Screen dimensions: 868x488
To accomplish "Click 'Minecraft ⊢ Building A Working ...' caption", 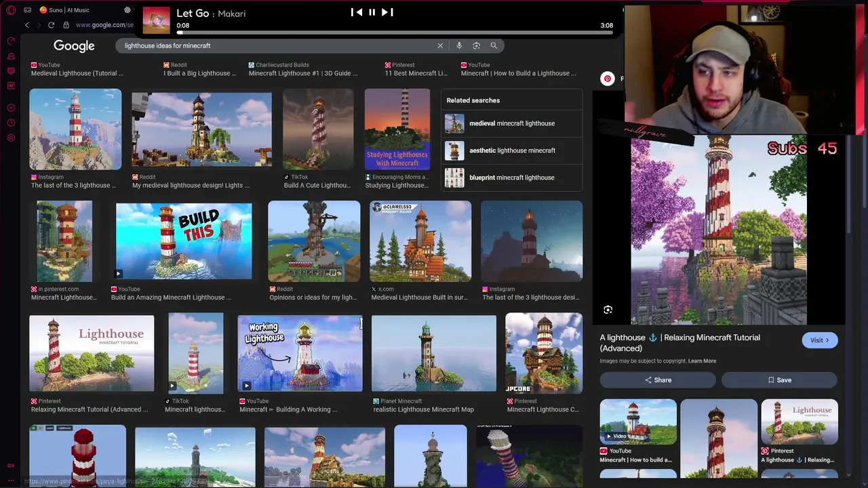I will click(x=288, y=409).
